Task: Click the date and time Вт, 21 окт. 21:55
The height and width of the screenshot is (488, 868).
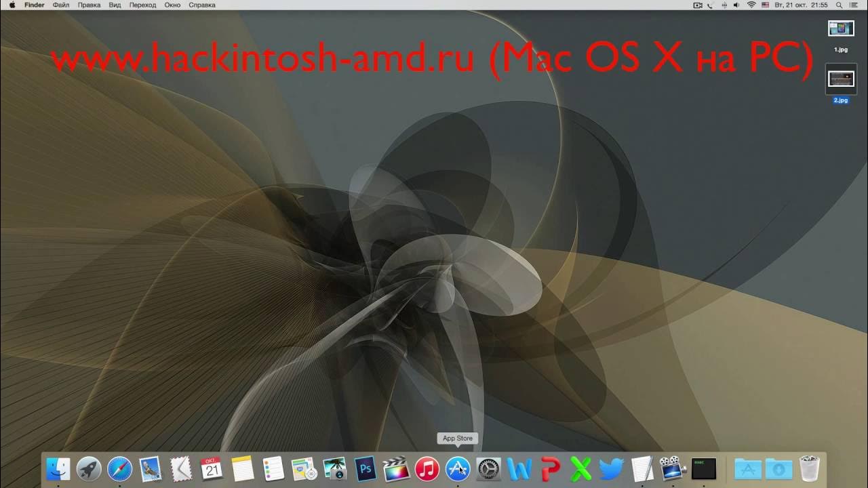Action: pos(801,5)
